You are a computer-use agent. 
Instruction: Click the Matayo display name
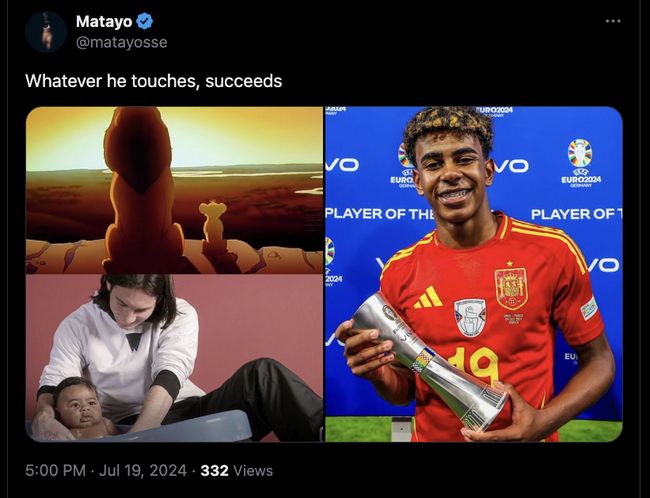(x=104, y=21)
